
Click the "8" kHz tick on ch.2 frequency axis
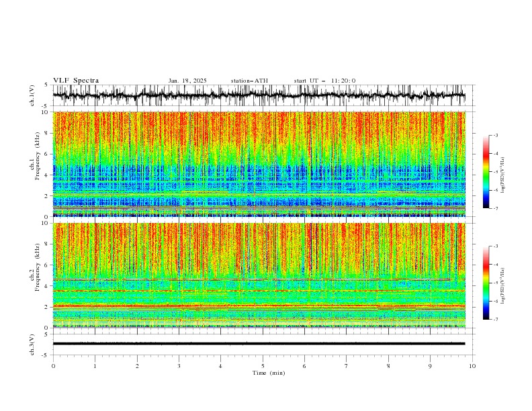pos(47,244)
